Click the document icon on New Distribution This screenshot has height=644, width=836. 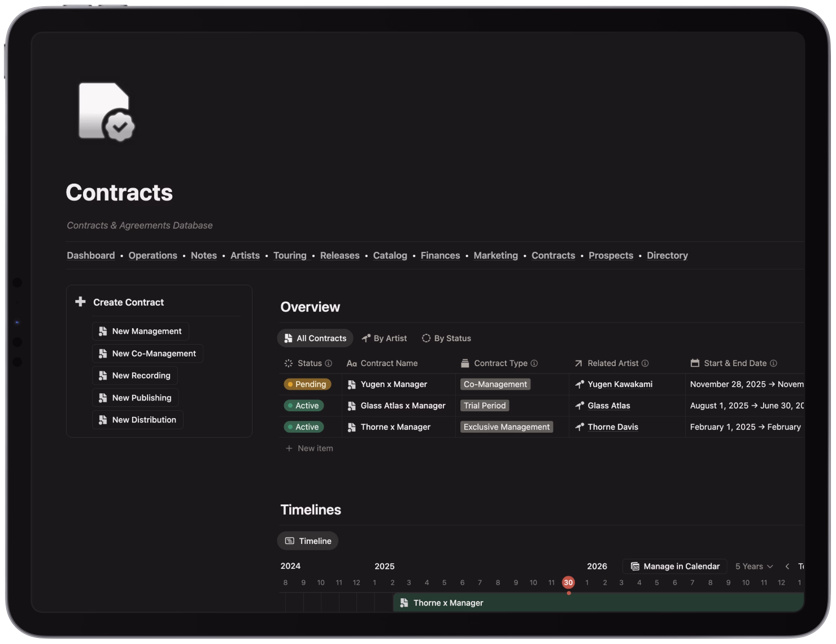pos(103,420)
